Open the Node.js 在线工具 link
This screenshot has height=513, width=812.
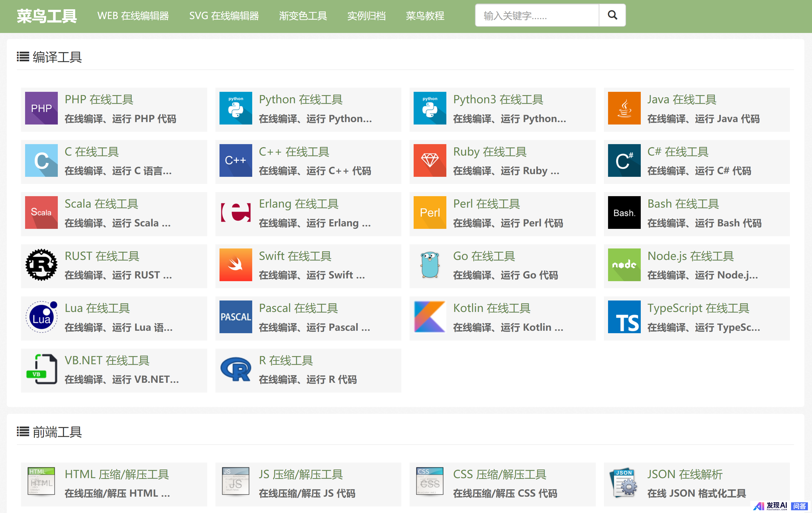(690, 256)
